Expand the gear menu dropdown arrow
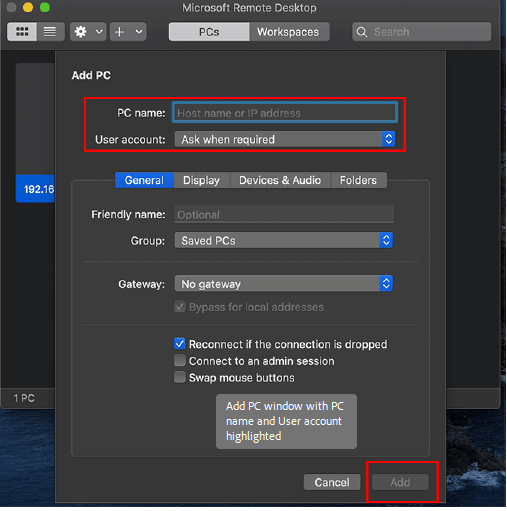The image size is (507, 511). pos(99,32)
